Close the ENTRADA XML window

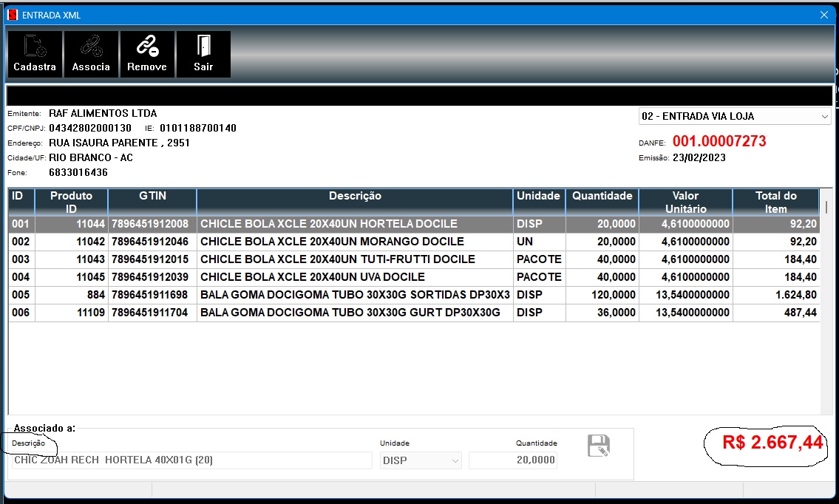point(824,15)
